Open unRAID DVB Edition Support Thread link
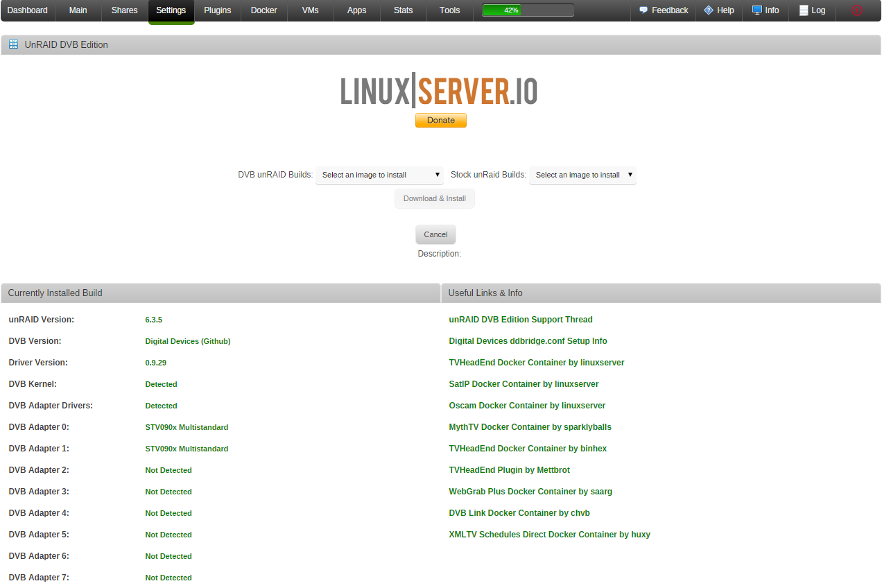 (x=521, y=320)
